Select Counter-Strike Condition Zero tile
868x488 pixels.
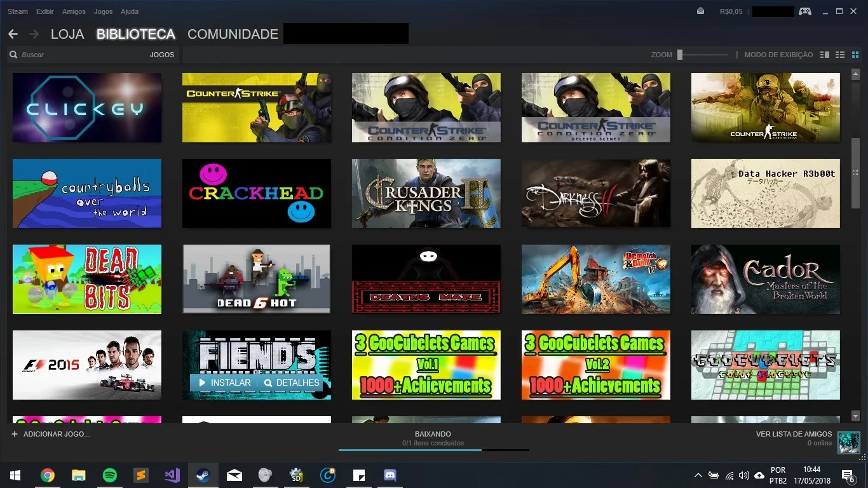coord(426,107)
